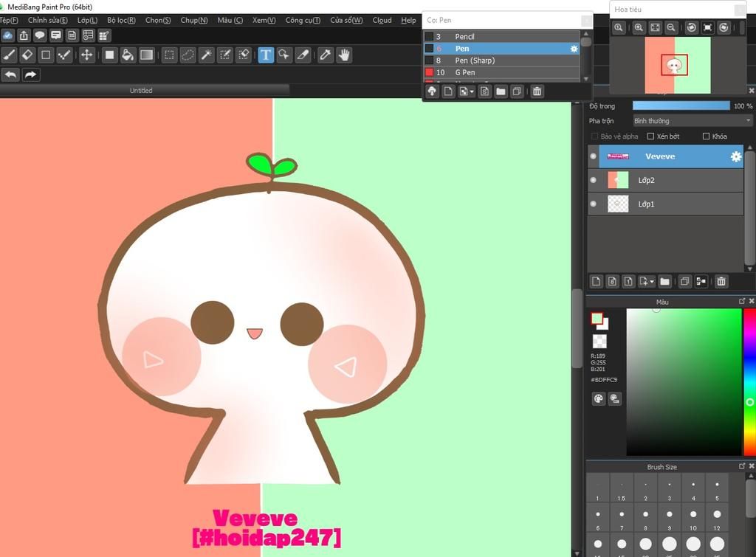Pick the Eyedropper tool
The width and height of the screenshot is (756, 557).
(x=326, y=55)
